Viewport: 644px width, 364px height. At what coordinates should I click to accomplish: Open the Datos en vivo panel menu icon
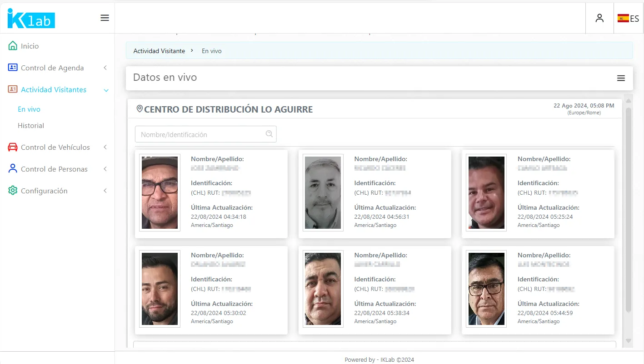coord(621,78)
